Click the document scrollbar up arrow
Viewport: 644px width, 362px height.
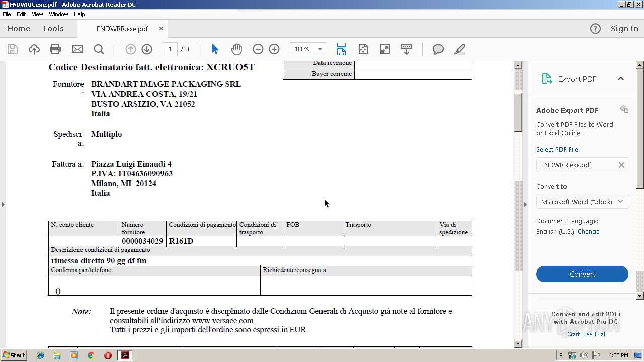click(x=518, y=65)
